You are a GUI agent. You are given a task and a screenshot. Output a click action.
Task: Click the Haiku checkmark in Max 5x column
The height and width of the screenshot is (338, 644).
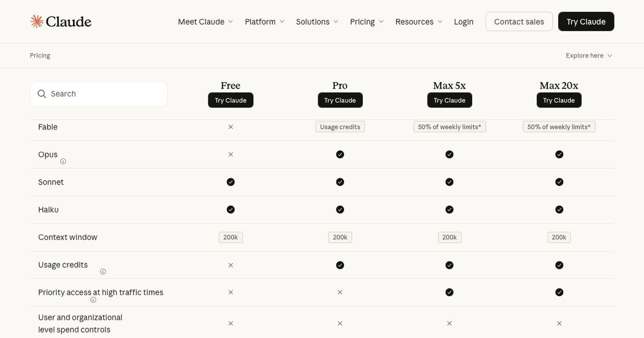449,209
